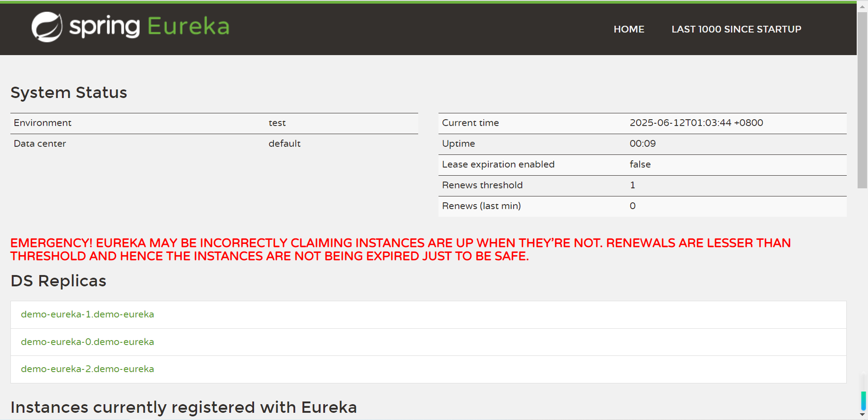Image resolution: width=868 pixels, height=420 pixels.
Task: Click the Lease expiration enabled false value
Action: pos(640,164)
